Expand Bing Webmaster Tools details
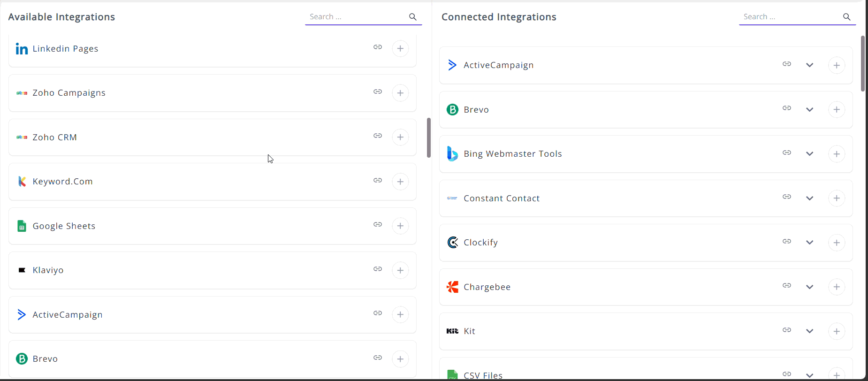868x381 pixels. point(810,154)
